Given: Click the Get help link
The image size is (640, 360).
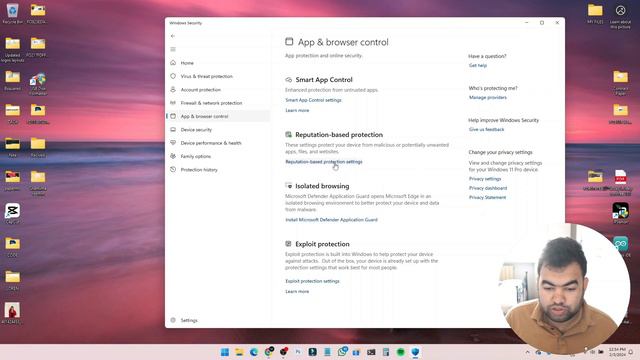Looking at the screenshot, I should point(478,65).
